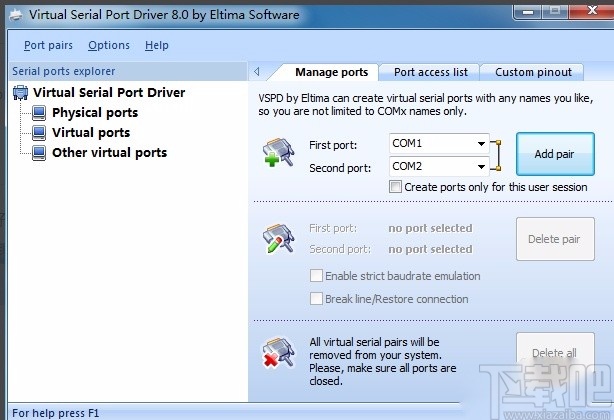Click the edit-pair connector icon with pencil
This screenshot has height=420, width=614.
point(278,238)
